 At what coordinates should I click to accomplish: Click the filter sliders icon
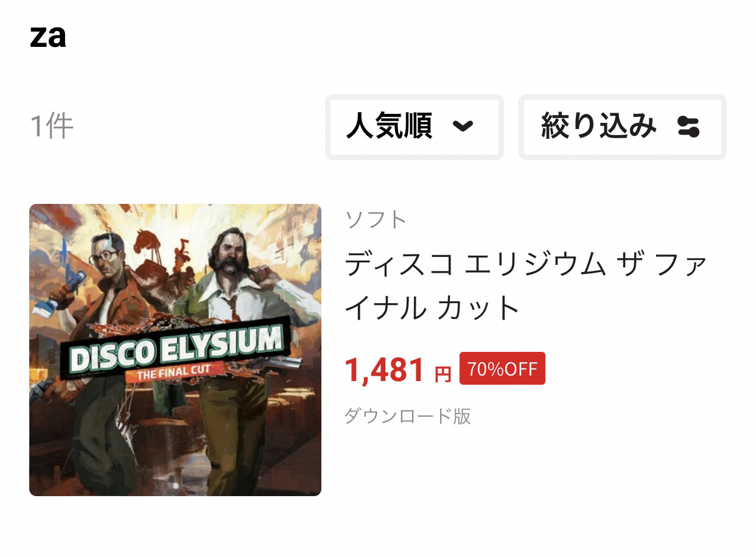coord(688,127)
